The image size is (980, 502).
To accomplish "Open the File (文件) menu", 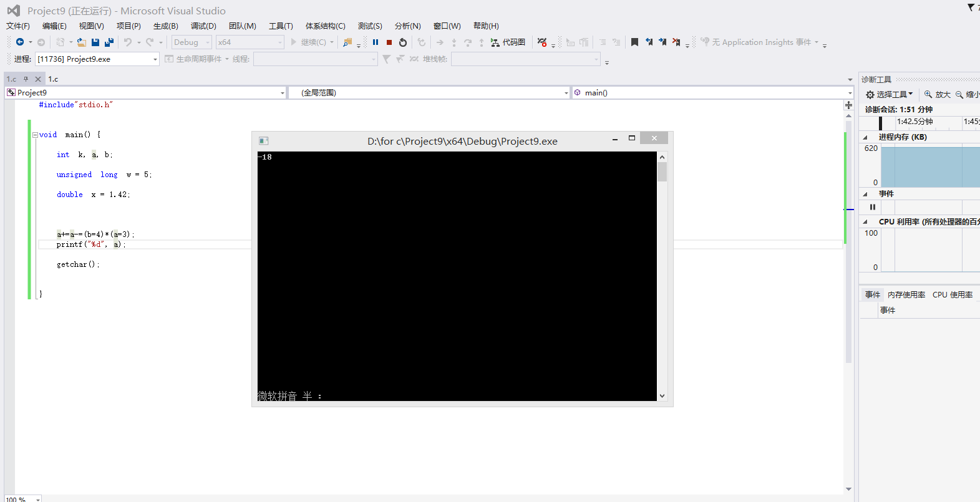I will tap(18, 26).
